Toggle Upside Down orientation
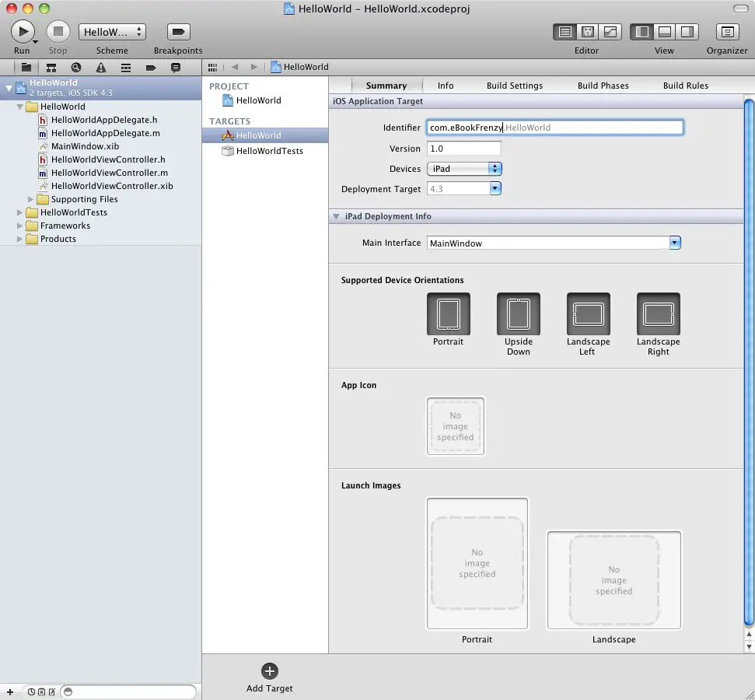This screenshot has height=700, width=755. tap(518, 314)
